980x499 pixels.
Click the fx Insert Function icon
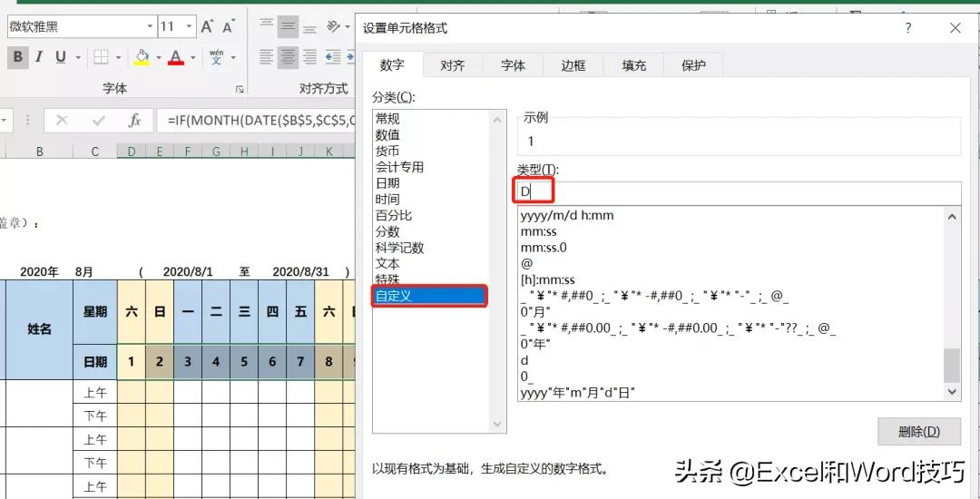134,121
